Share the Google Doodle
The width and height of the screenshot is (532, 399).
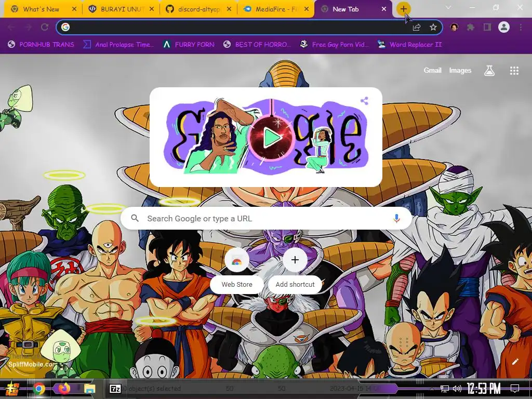(364, 101)
